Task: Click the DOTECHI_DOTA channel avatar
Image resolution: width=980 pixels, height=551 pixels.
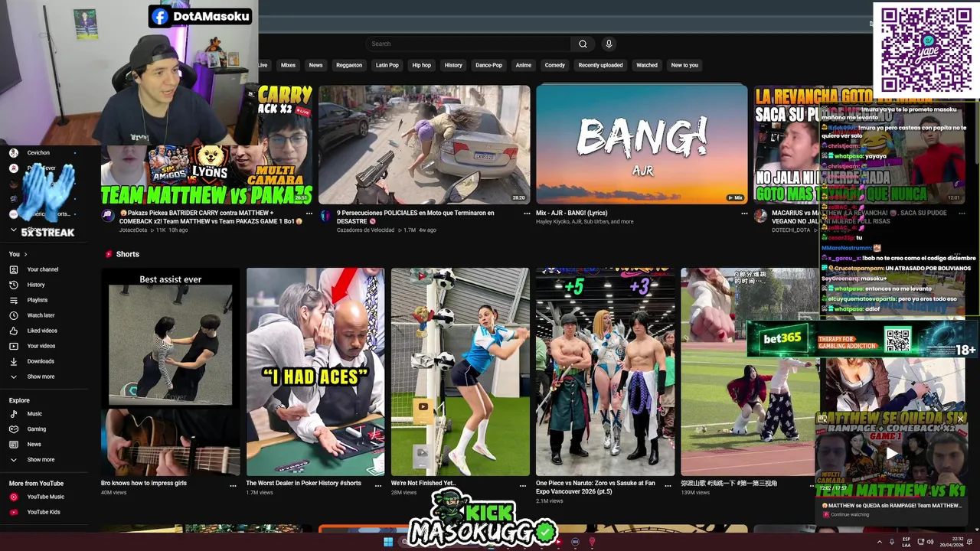Action: [x=760, y=216]
